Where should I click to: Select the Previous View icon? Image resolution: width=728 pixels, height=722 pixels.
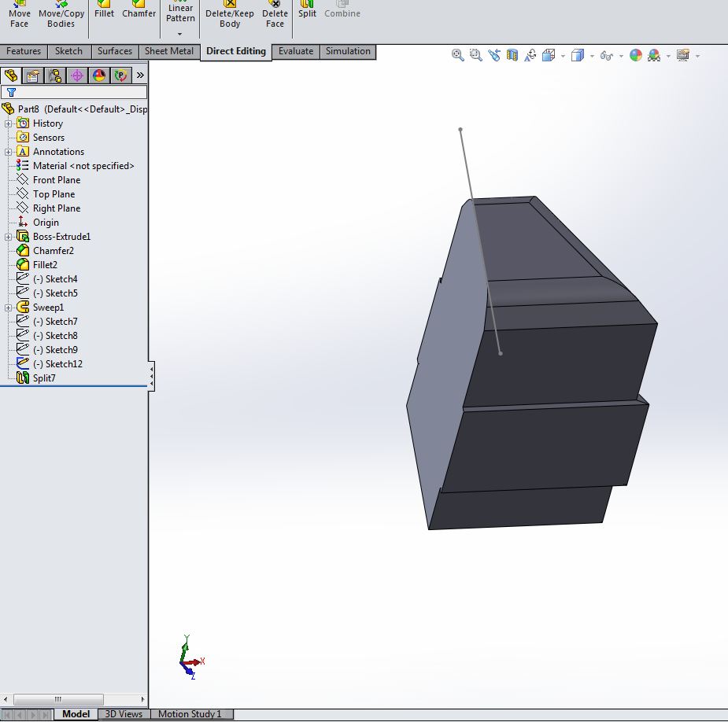pos(494,55)
